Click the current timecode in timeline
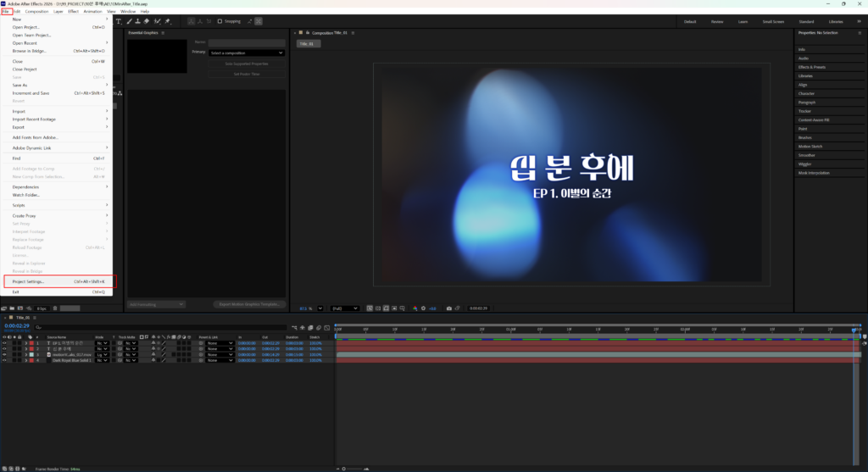 click(x=16, y=326)
